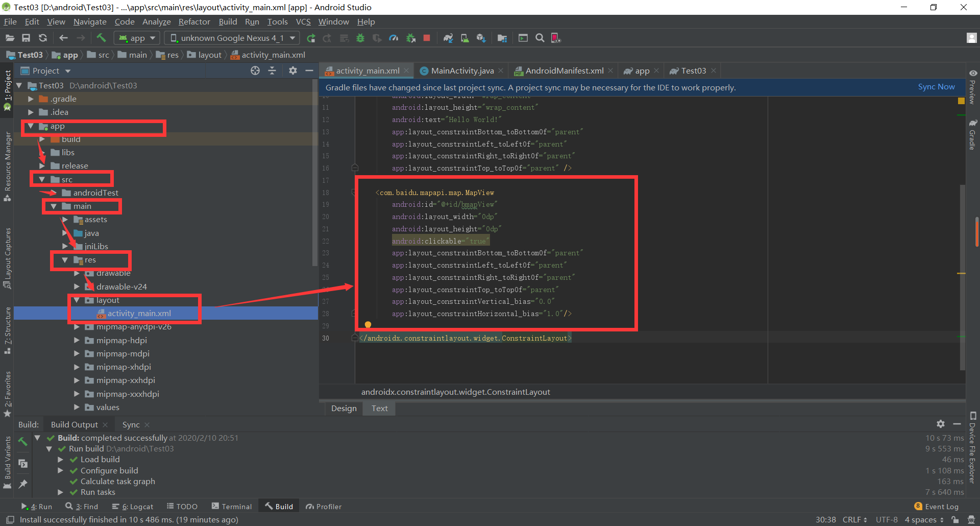980x526 pixels.
Task: Open Resource Manager side tab
Action: [7, 166]
